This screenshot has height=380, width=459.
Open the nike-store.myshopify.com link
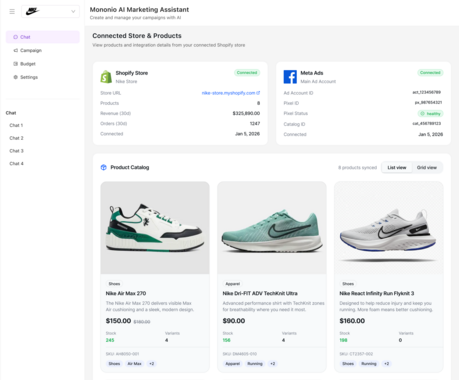pos(228,93)
